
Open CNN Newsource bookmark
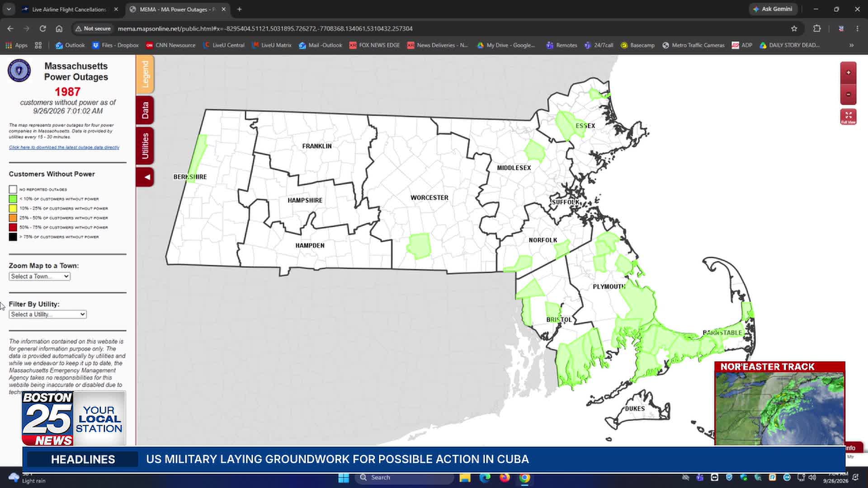click(x=171, y=45)
